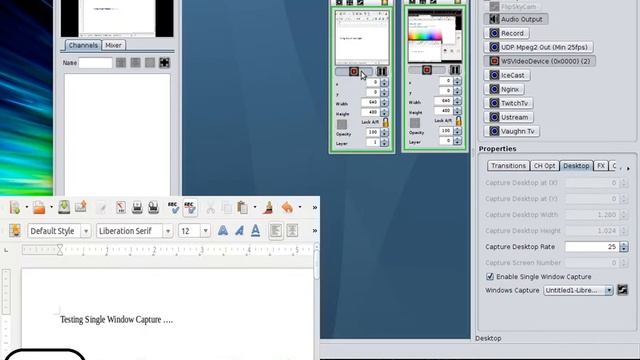
Task: Open the Windows Capture Untitled1 dropdown
Action: (x=609, y=290)
